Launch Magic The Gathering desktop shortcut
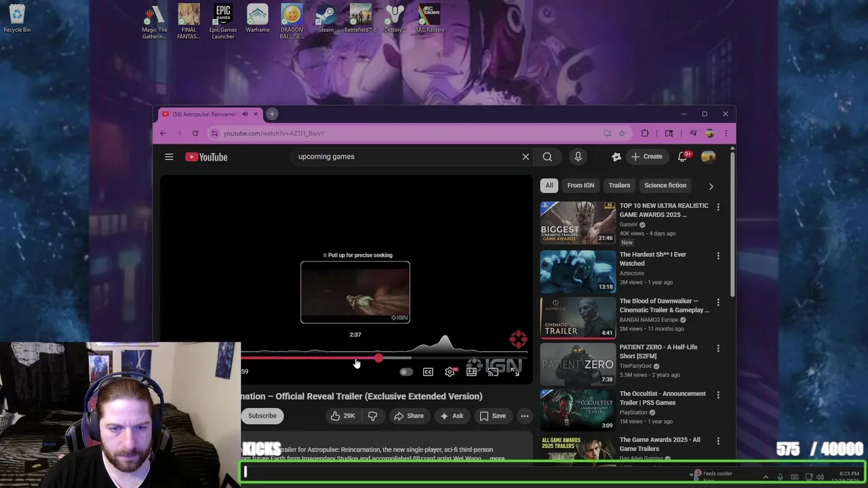This screenshot has height=488, width=868. click(x=155, y=22)
